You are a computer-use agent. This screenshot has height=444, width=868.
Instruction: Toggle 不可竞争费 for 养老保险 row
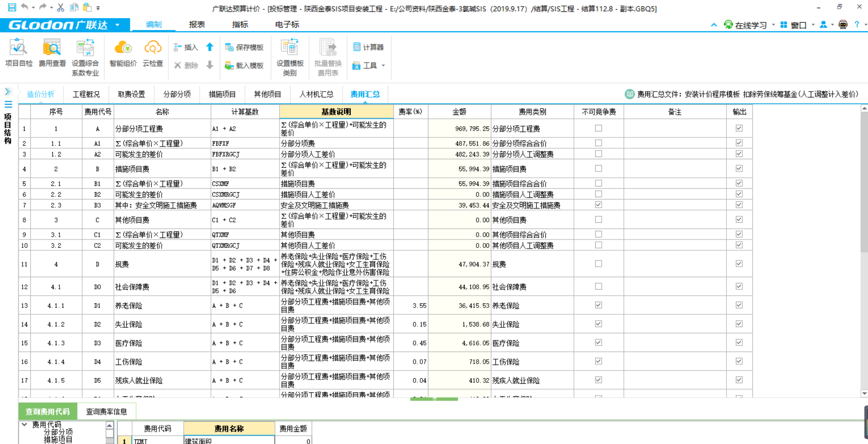[x=598, y=305]
